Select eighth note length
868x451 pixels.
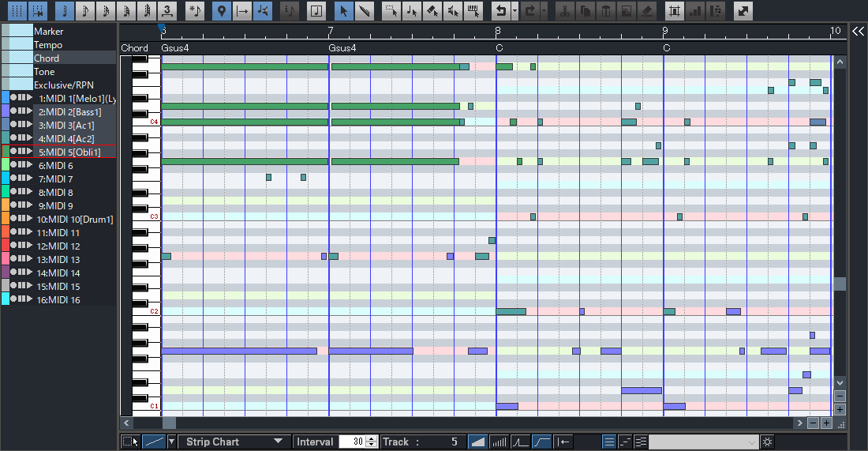(84, 10)
